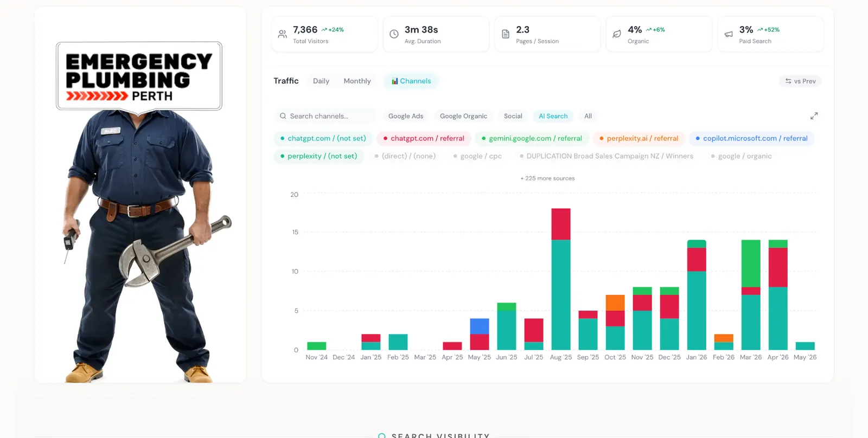Click the +6% organic trend value

(655, 30)
